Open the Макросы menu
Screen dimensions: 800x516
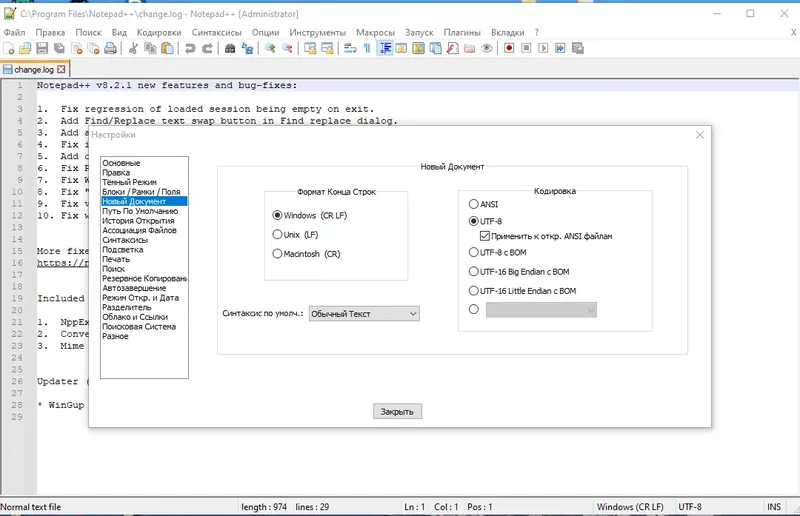pos(376,32)
